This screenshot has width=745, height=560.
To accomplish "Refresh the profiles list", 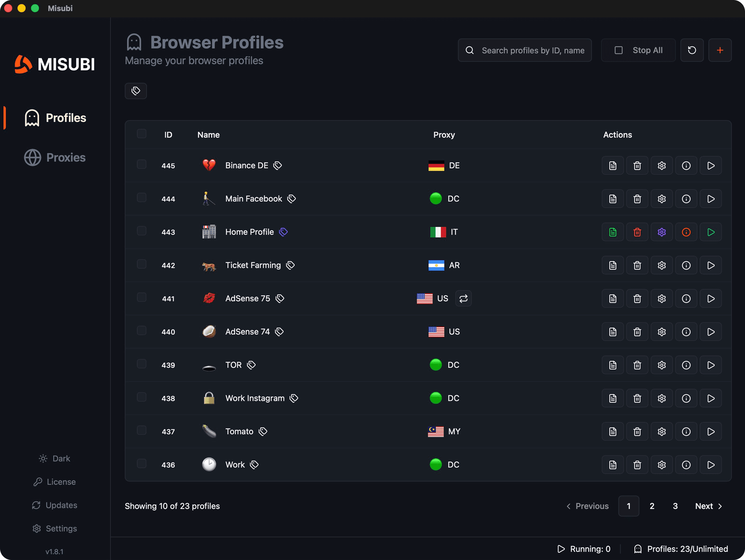I will tap(692, 50).
